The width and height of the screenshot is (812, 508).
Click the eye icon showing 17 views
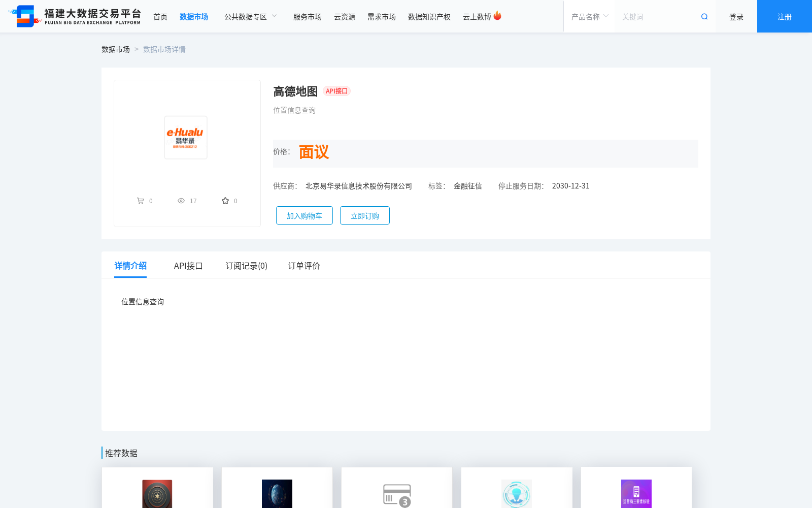click(181, 201)
